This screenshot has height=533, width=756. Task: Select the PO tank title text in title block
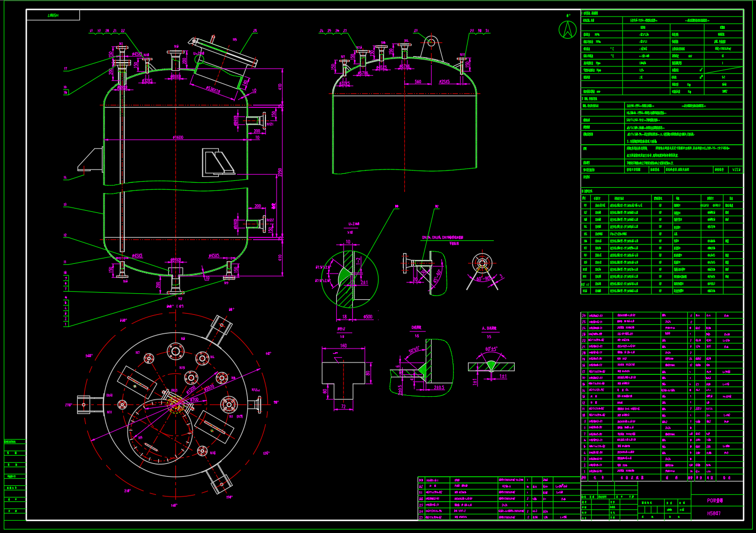715,500
